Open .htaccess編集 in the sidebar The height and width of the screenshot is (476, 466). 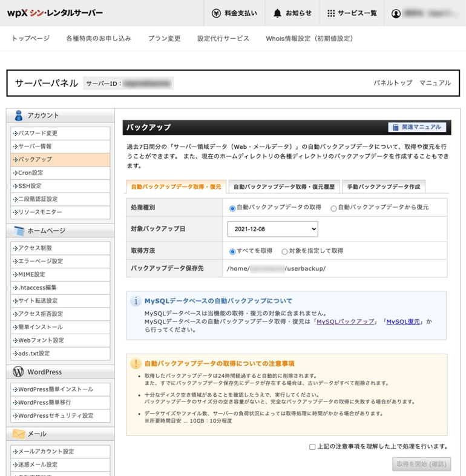click(x=60, y=288)
